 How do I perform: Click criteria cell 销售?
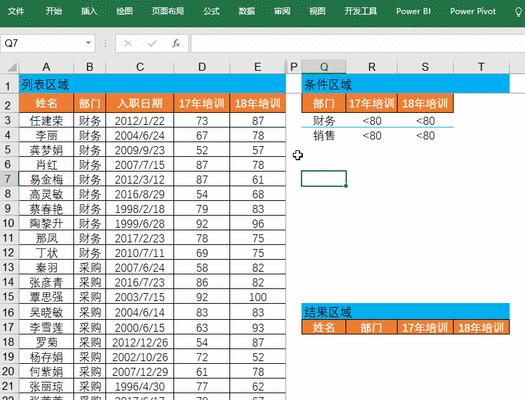click(x=324, y=136)
